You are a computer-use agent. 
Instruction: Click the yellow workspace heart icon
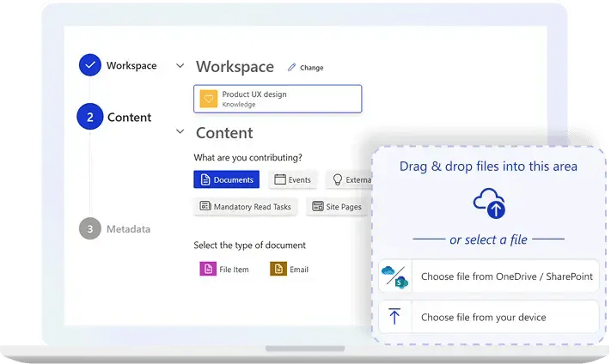click(x=208, y=99)
